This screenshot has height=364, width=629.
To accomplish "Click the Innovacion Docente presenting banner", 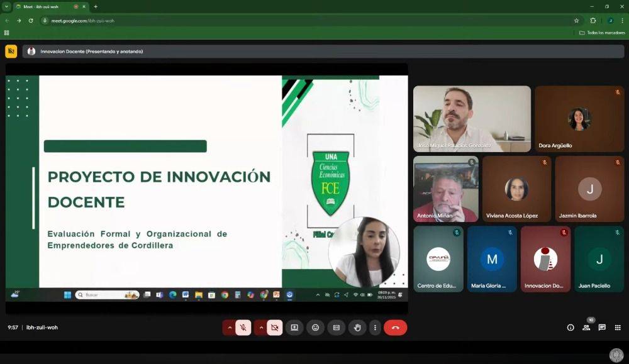I will click(91, 52).
